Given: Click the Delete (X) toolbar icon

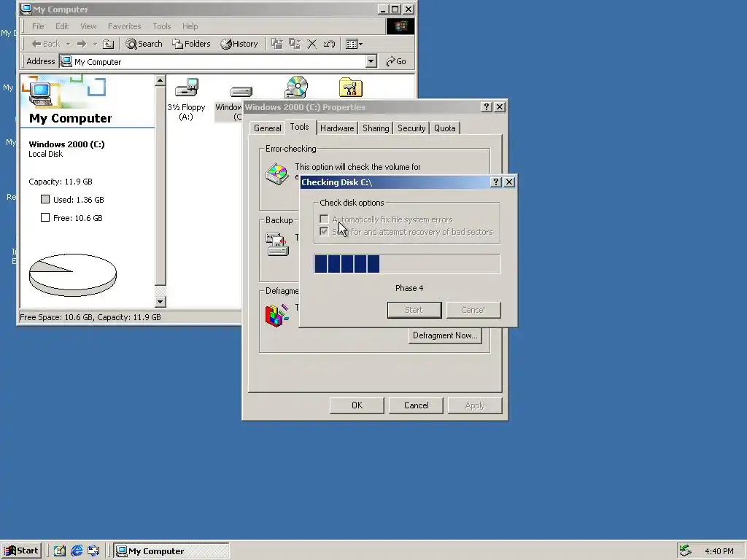Looking at the screenshot, I should [312, 44].
